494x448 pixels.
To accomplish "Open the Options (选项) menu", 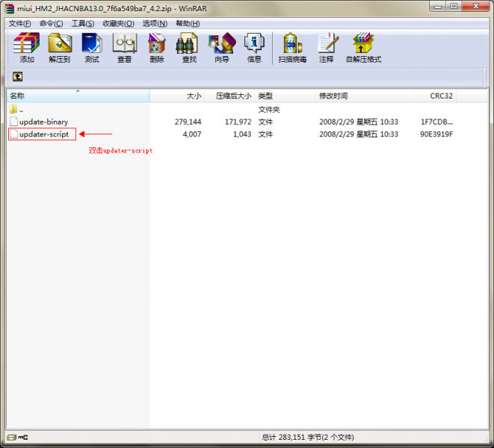I will click(x=155, y=24).
